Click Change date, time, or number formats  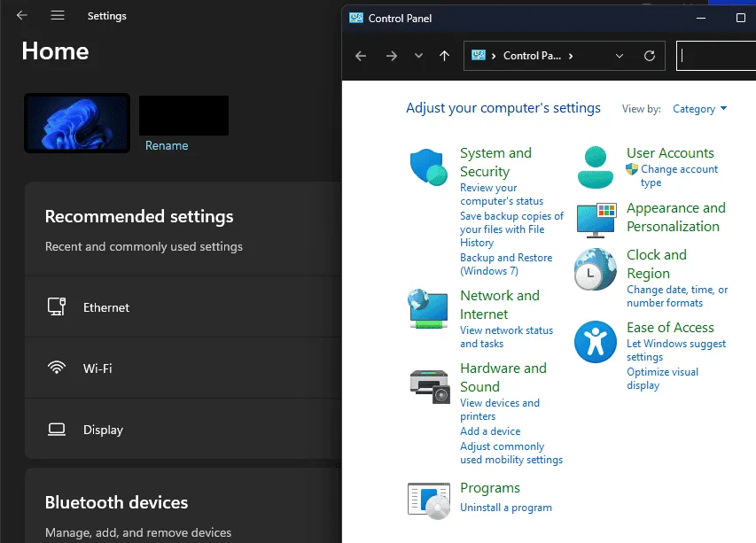(x=677, y=296)
